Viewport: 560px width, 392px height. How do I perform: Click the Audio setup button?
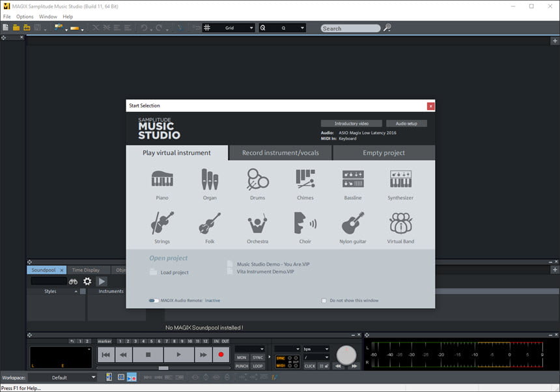click(406, 124)
